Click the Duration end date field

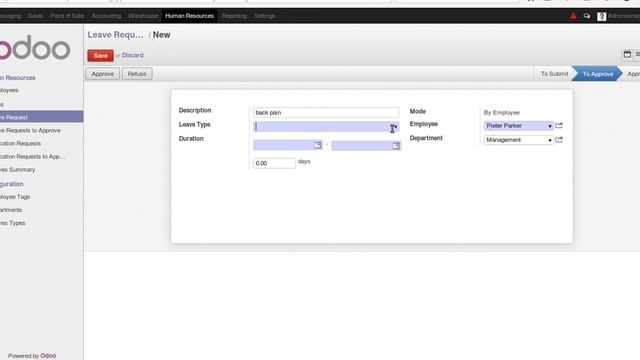366,146
